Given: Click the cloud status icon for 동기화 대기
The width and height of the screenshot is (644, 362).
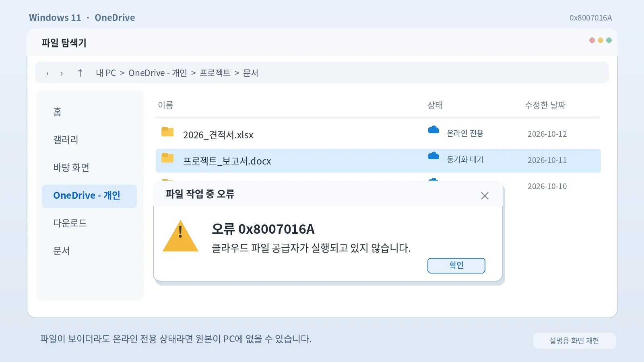Looking at the screenshot, I should pos(433,156).
